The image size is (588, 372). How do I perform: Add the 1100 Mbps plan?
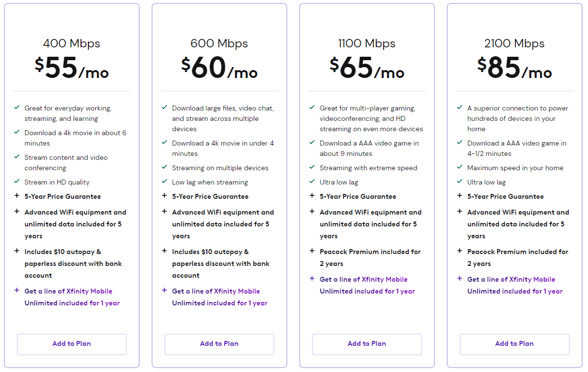pyautogui.click(x=367, y=344)
